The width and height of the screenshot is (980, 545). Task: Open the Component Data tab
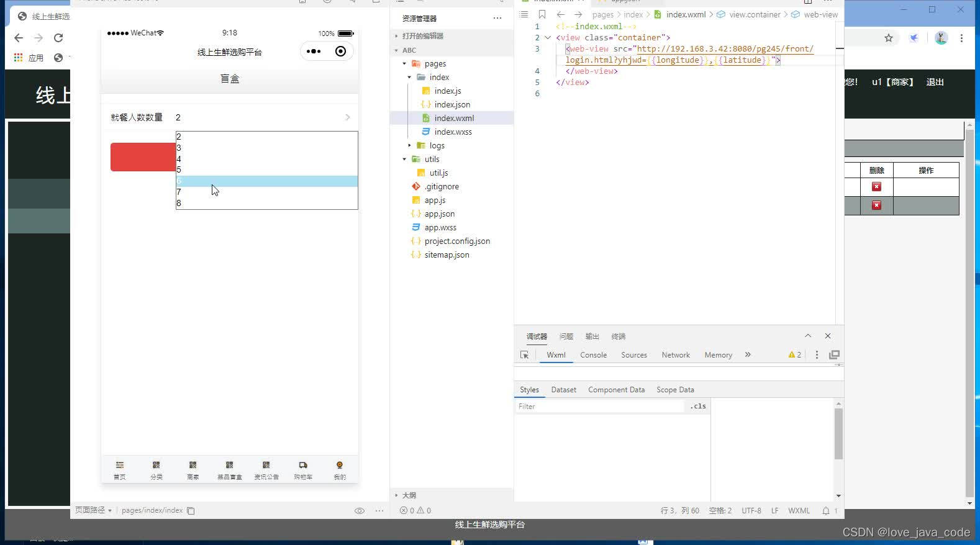click(616, 390)
